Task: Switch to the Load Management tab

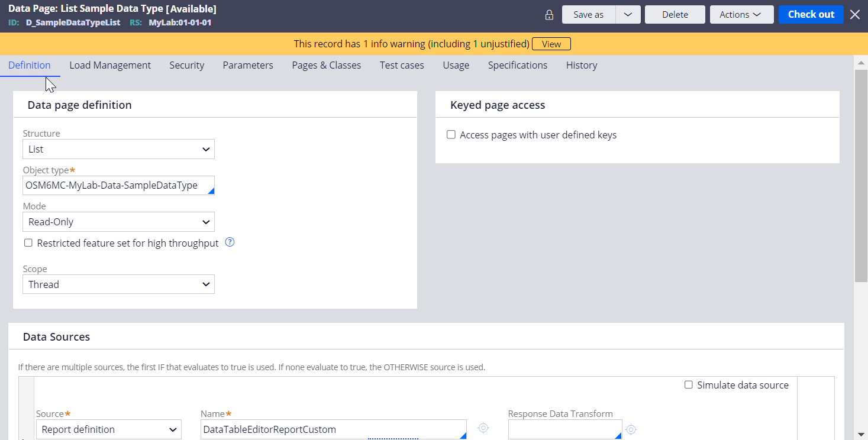Action: tap(110, 65)
